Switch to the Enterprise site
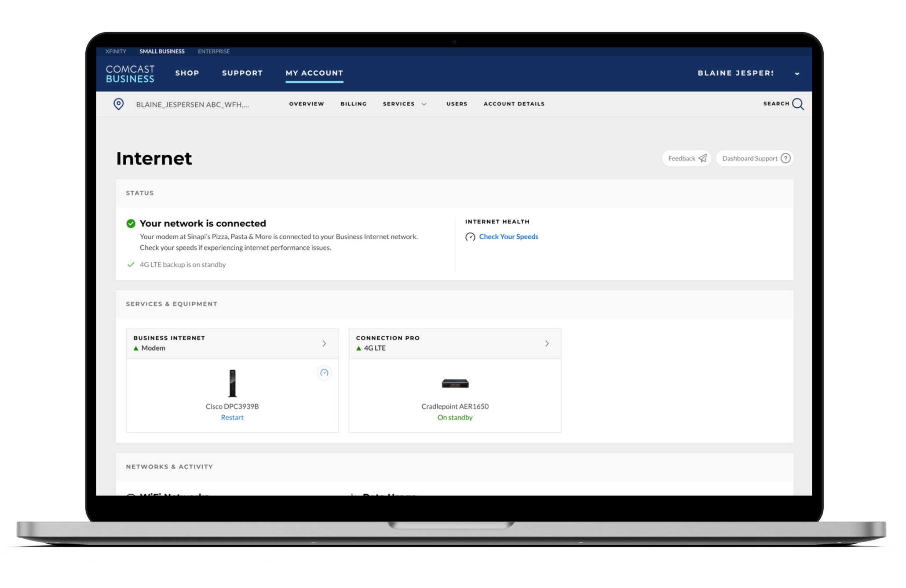Viewport: 906px width, 588px height. point(214,51)
